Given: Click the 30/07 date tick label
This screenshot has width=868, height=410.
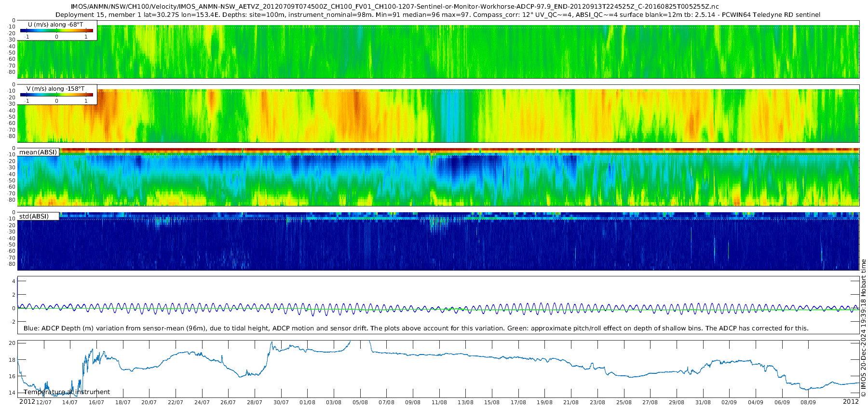Looking at the screenshot, I should pos(281,402).
